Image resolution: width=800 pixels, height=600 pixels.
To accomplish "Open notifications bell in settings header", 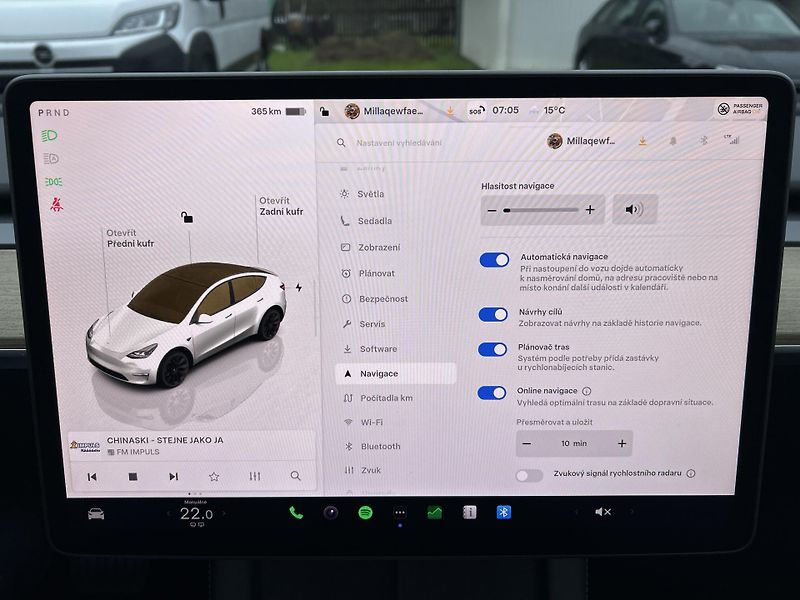I will point(673,141).
